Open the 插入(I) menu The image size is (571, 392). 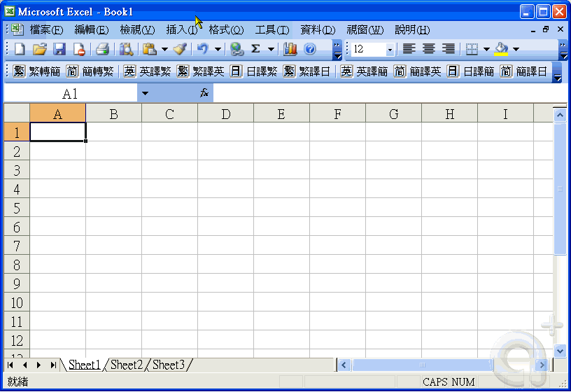(x=182, y=30)
